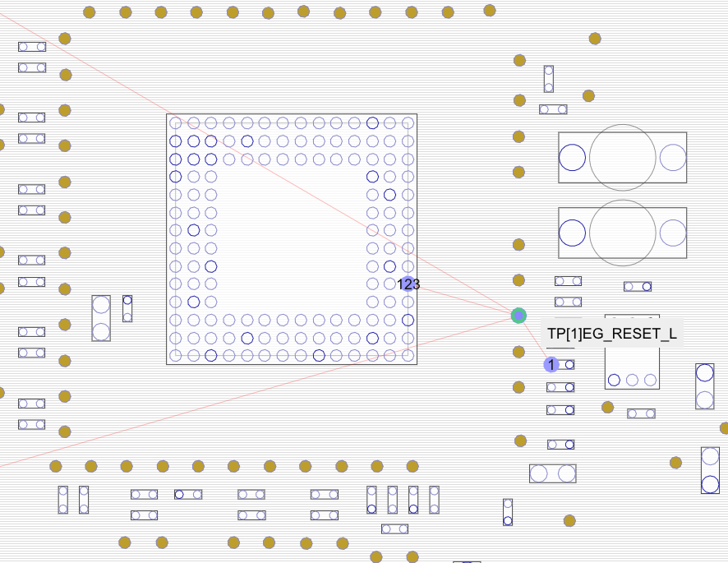
Task: Select large two-pad component left of BGA
Action: [x=101, y=318]
